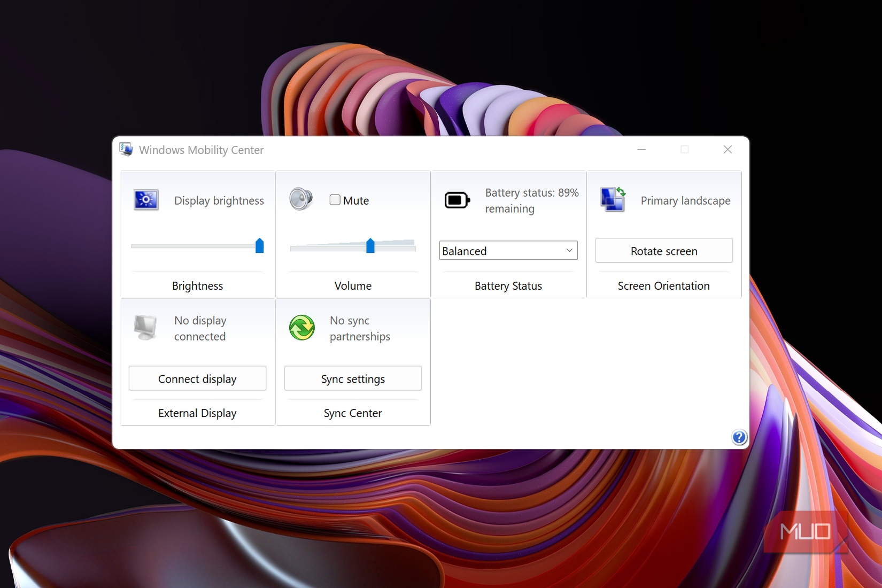Enable the Mute checkbox
The height and width of the screenshot is (588, 882).
tap(335, 200)
